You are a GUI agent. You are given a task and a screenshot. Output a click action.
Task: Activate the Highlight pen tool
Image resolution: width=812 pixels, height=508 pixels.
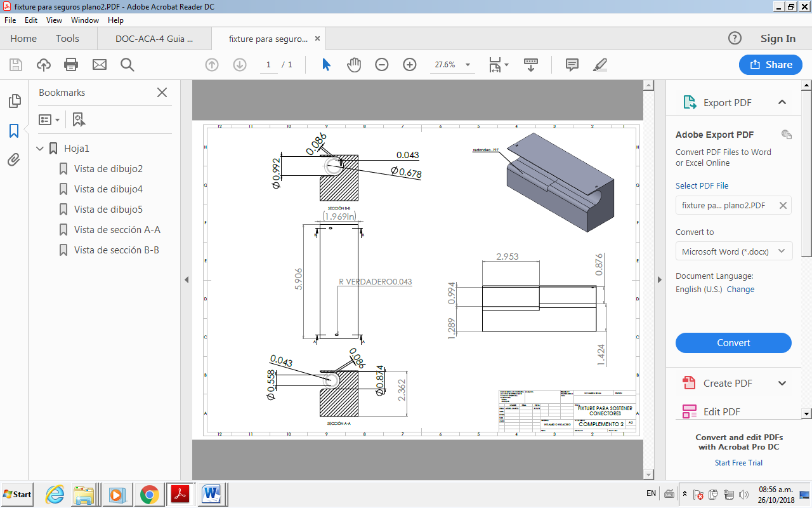coord(599,64)
